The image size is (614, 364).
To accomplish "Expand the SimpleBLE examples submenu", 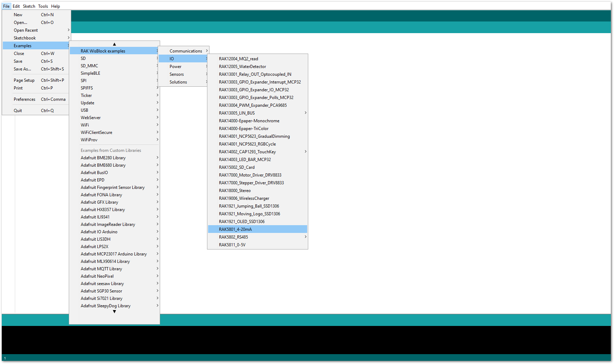I will (114, 73).
